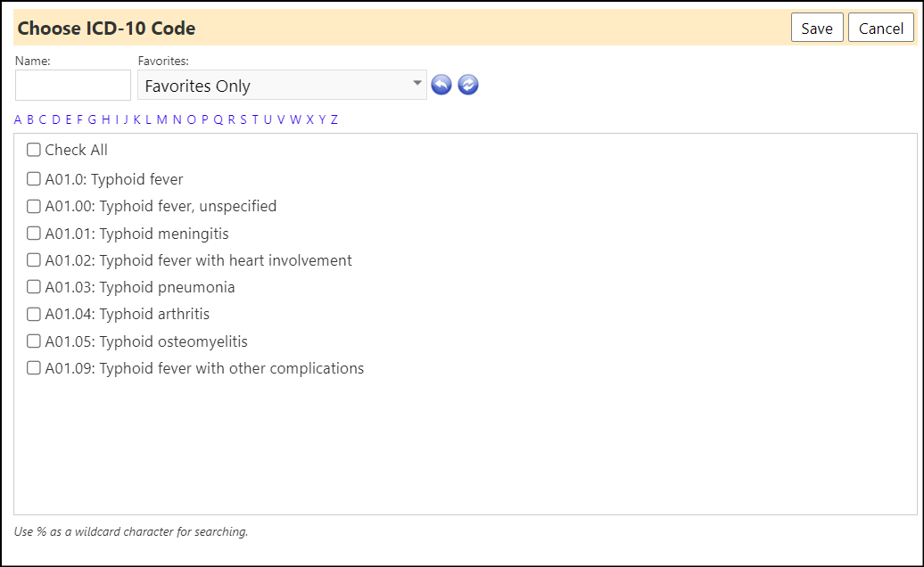Select A01.01 Typhoid meningitis checkbox
This screenshot has height=567, width=924.
click(34, 234)
